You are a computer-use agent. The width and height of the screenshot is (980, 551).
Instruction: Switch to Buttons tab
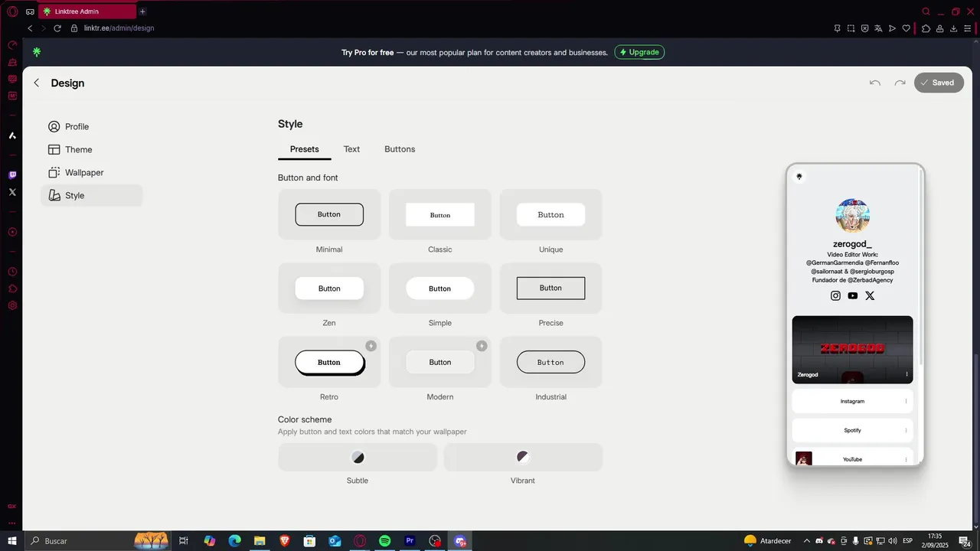(x=400, y=149)
